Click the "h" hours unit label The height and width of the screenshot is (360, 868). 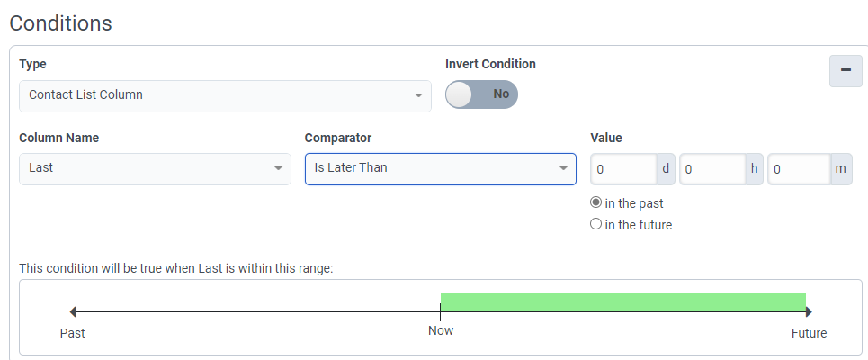coord(754,169)
